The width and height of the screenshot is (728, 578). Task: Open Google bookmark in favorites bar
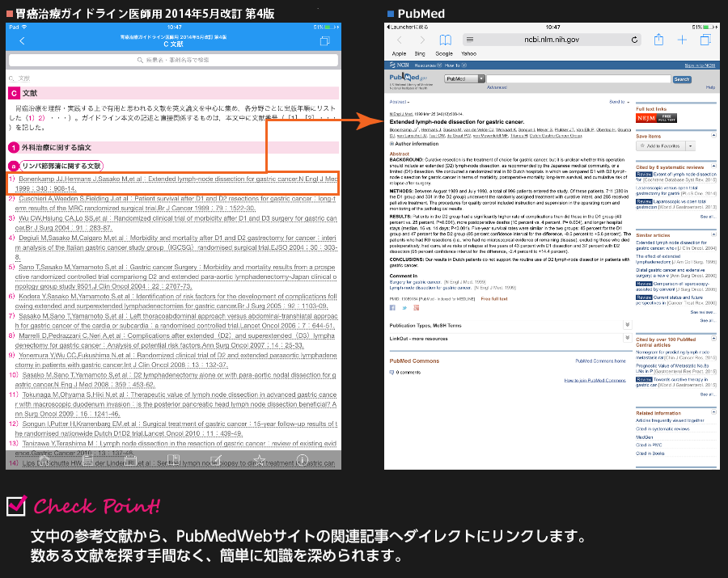point(444,54)
